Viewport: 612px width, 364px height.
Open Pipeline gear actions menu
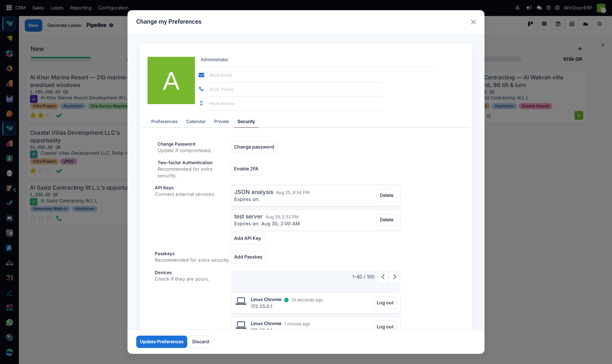click(111, 25)
